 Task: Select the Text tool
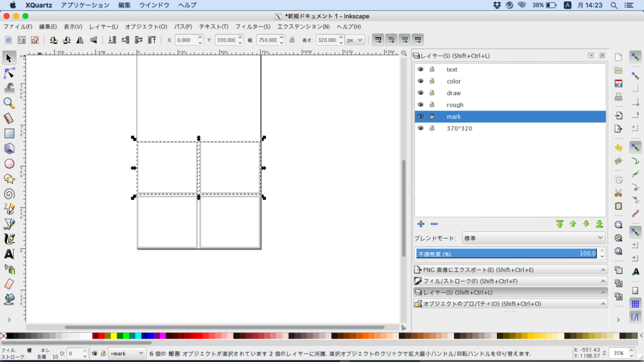coord(9,254)
